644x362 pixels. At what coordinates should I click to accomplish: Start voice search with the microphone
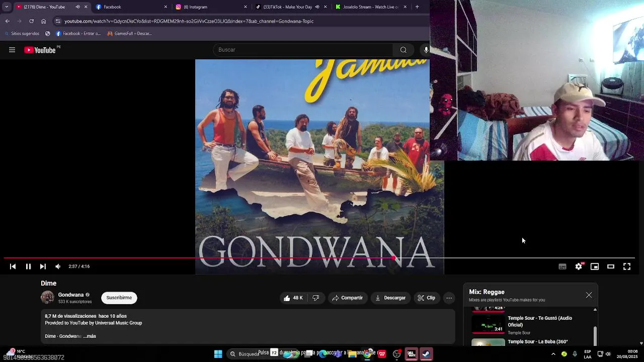(x=426, y=50)
